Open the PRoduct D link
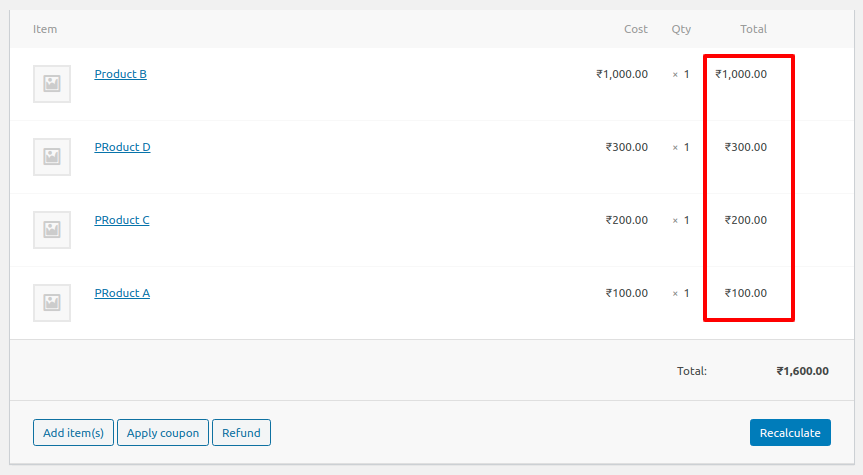 point(122,147)
